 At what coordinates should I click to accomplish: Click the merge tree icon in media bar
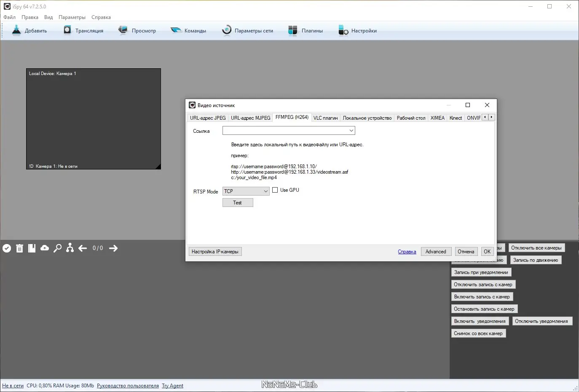tap(70, 248)
